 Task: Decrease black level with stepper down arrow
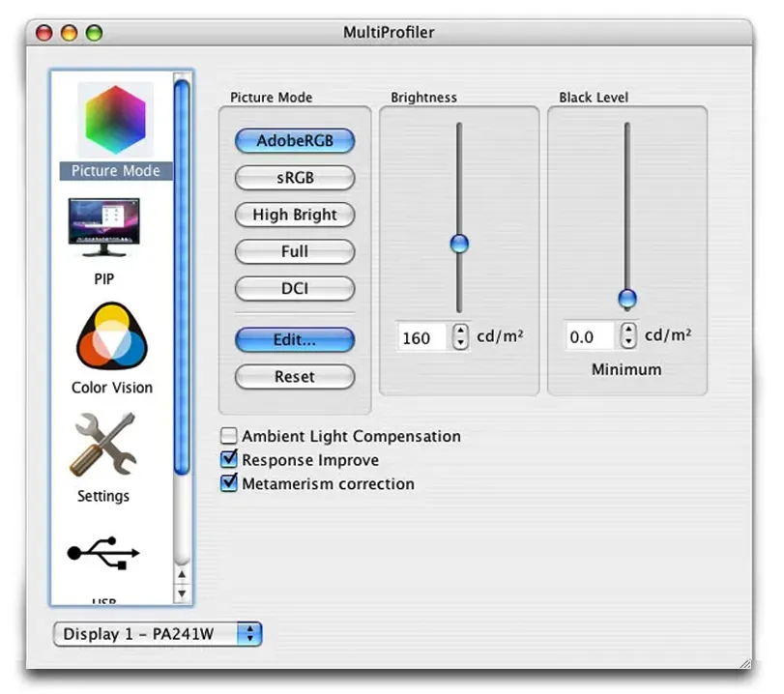pos(628,342)
